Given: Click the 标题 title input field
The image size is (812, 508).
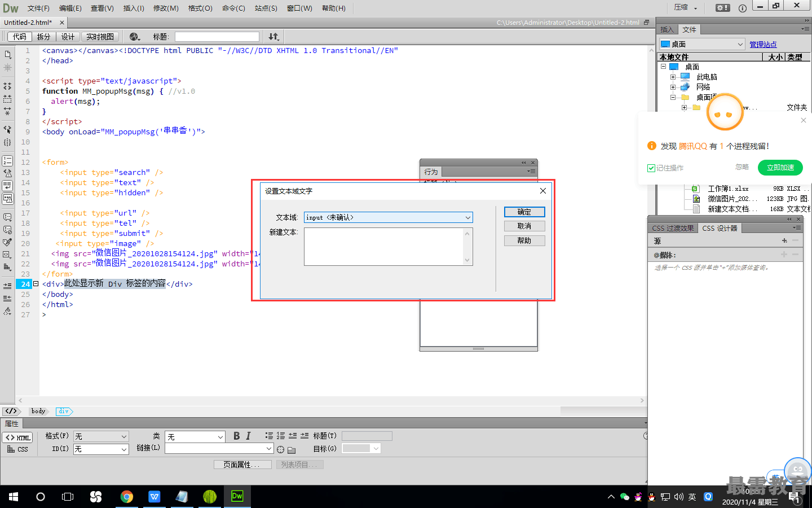Looking at the screenshot, I should click(x=217, y=37).
